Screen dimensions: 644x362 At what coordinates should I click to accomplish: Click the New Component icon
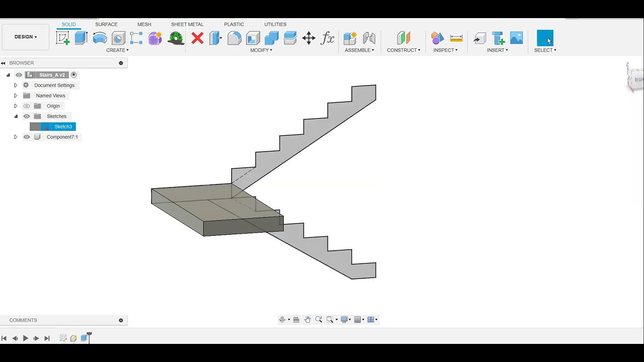pyautogui.click(x=350, y=38)
